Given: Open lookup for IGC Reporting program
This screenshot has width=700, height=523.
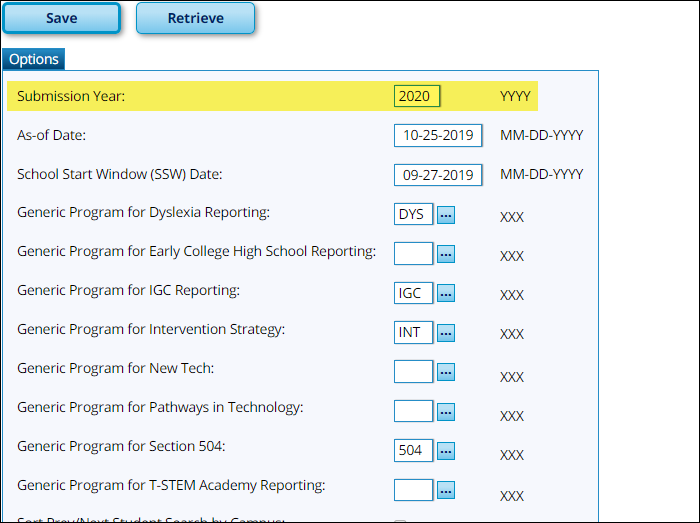Looking at the screenshot, I should 446,293.
